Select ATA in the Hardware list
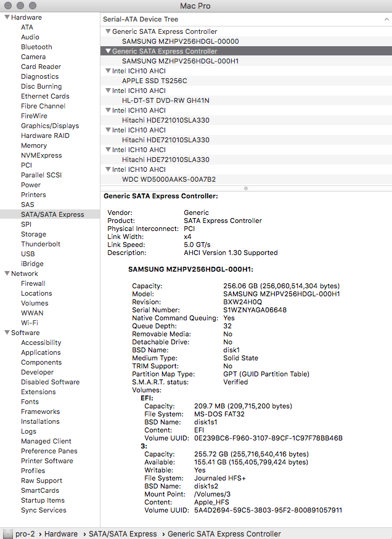392x539 pixels. pyautogui.click(x=27, y=27)
